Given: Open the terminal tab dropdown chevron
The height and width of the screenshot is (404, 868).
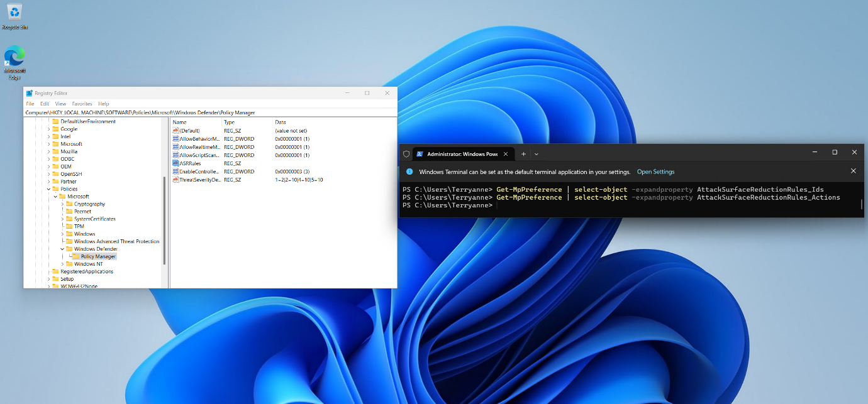Looking at the screenshot, I should point(536,153).
